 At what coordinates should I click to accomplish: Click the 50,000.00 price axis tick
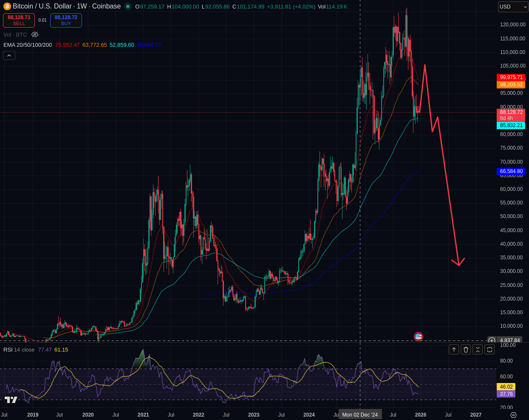[x=511, y=216]
